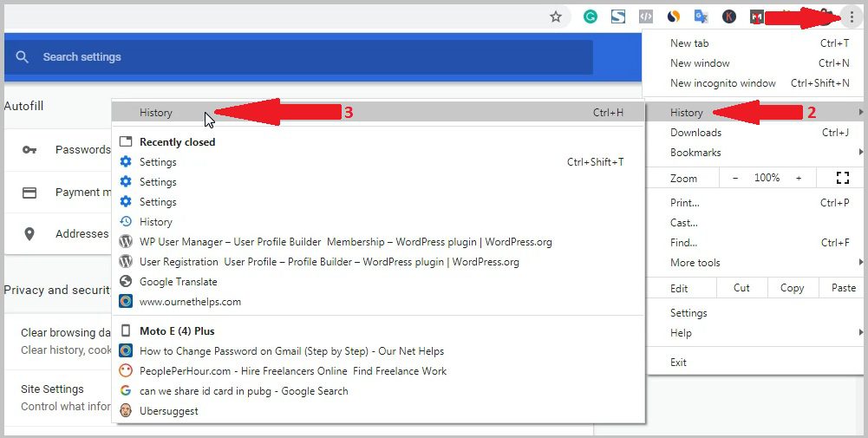Select Exit in the Chrome menu

[754, 363]
